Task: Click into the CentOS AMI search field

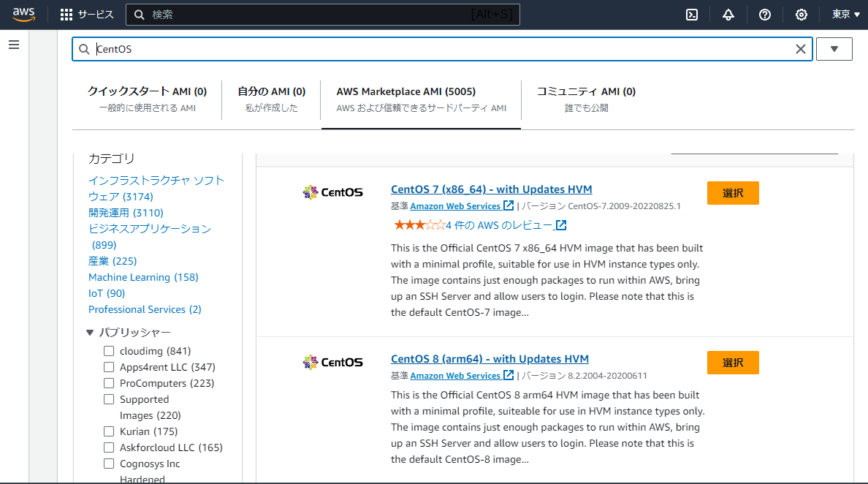Action: (442, 49)
